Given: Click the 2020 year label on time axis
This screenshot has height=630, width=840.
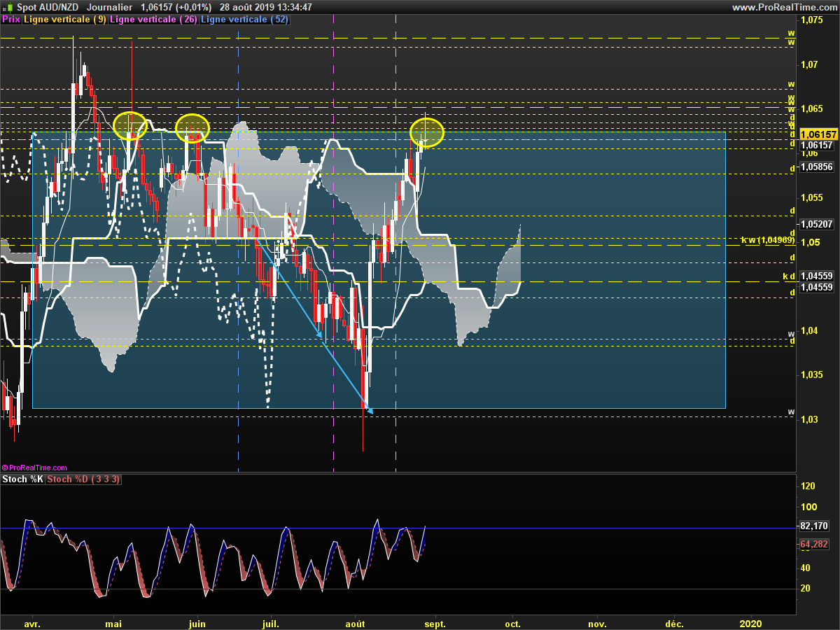Looking at the screenshot, I should [750, 623].
